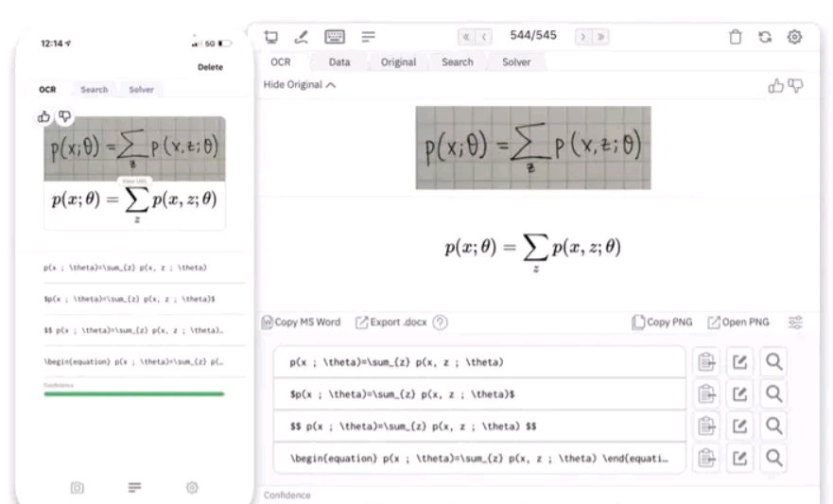
Task: Click the screenshot capture icon in desktop toolbar
Action: (271, 37)
